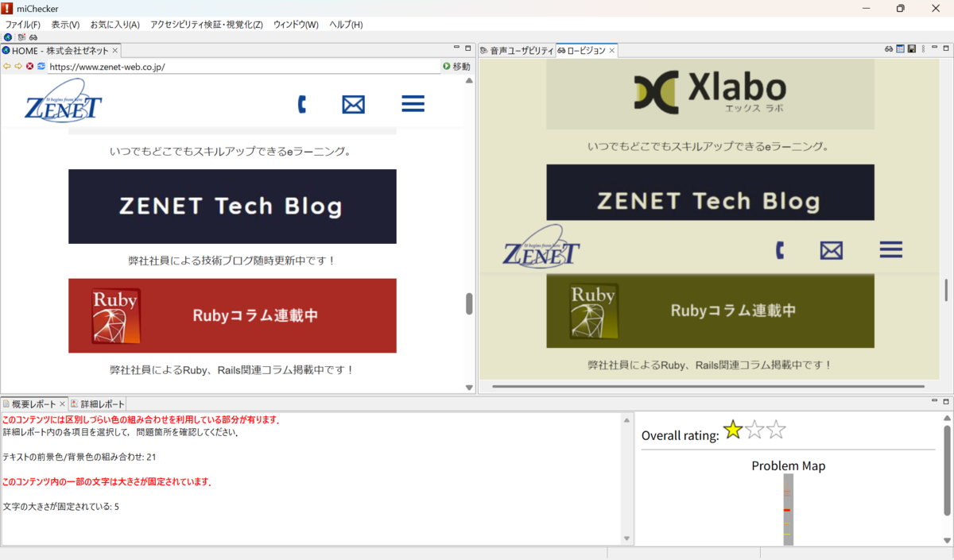
Task: Switch to the 音声ユーザビリティ tab
Action: point(516,51)
